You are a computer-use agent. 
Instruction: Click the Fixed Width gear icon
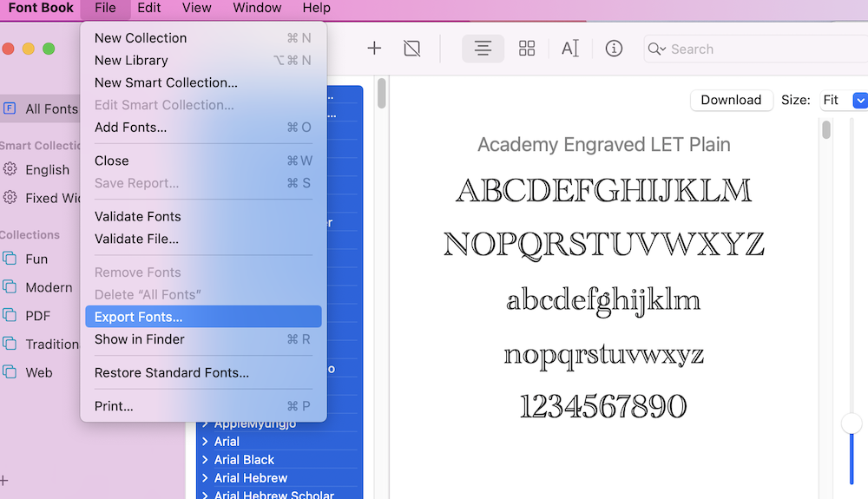click(x=10, y=197)
